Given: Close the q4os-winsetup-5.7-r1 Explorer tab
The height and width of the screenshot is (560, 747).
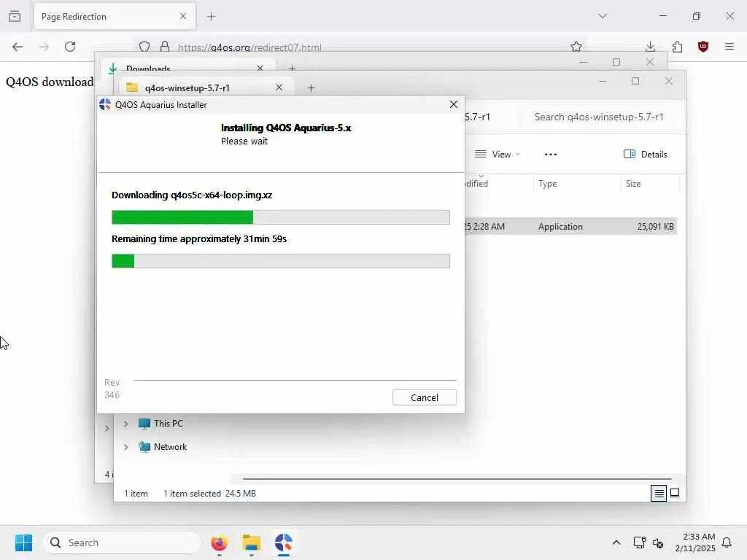Looking at the screenshot, I should point(279,87).
